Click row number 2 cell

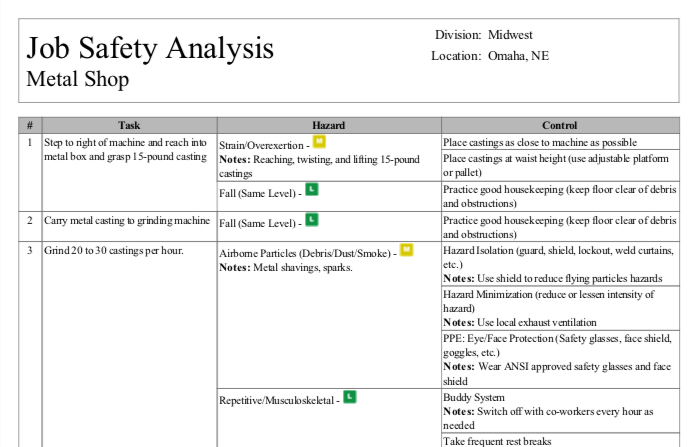(30, 226)
